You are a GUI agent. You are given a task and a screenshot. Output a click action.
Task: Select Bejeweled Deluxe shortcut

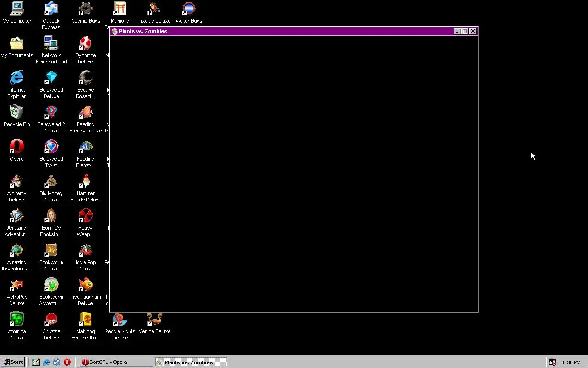51,85
